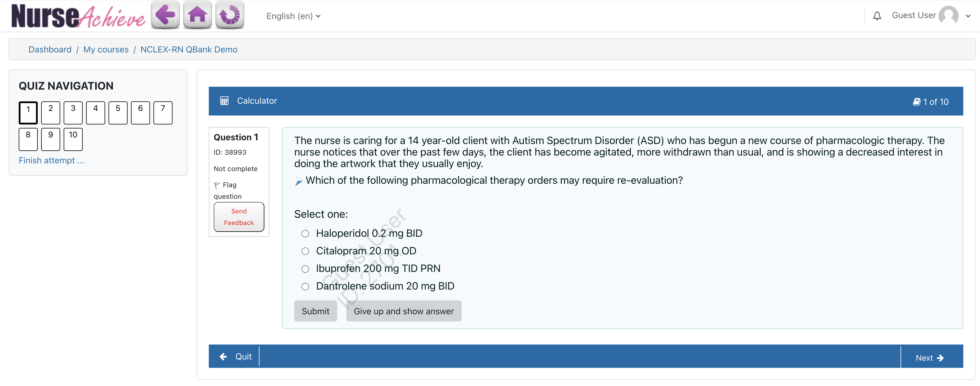980x386 pixels.
Task: Click the purple circular progress icon
Action: (x=230, y=15)
